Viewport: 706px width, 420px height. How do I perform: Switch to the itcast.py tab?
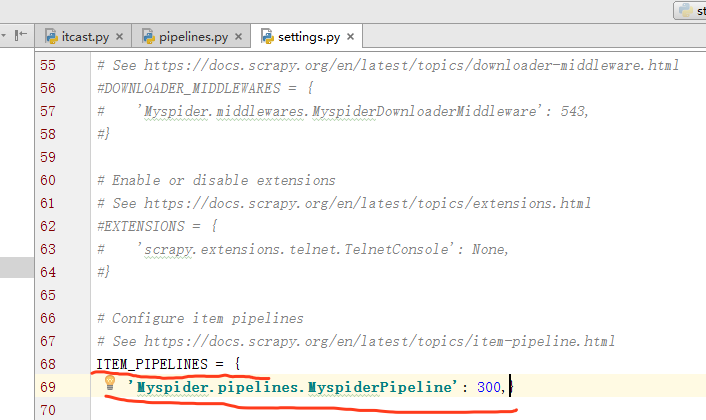click(85, 36)
